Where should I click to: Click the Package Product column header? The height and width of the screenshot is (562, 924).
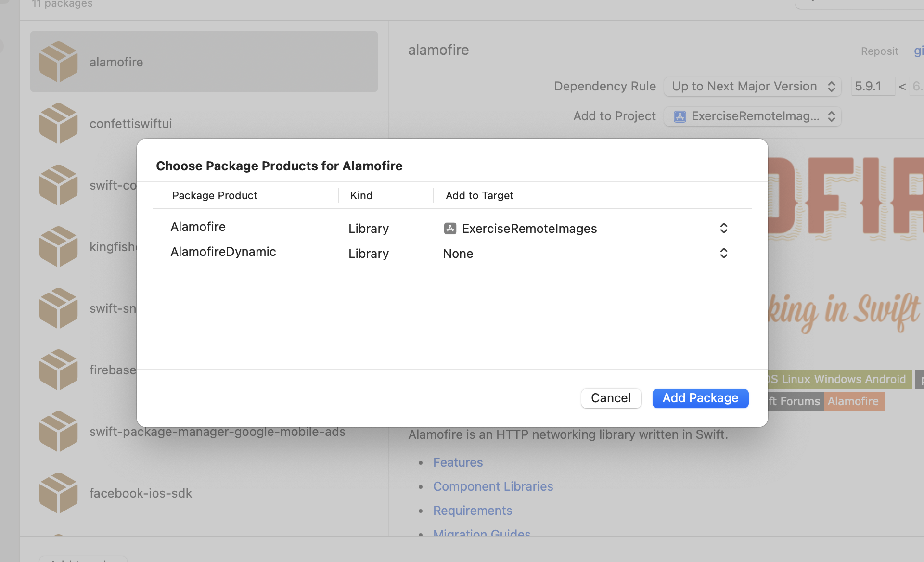[x=215, y=195]
